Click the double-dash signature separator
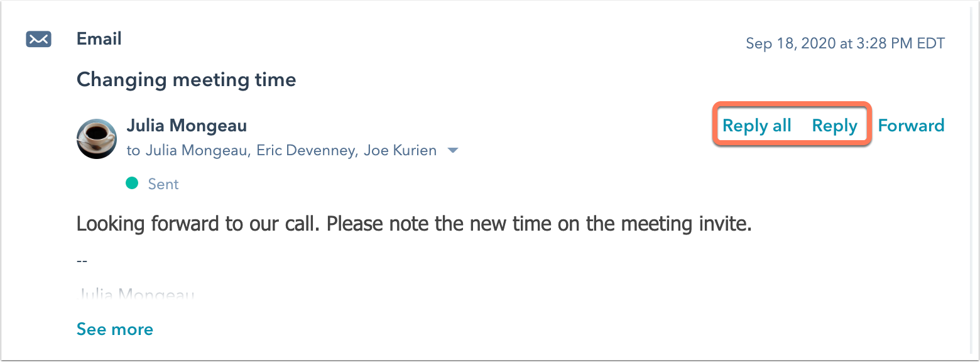 tap(82, 260)
